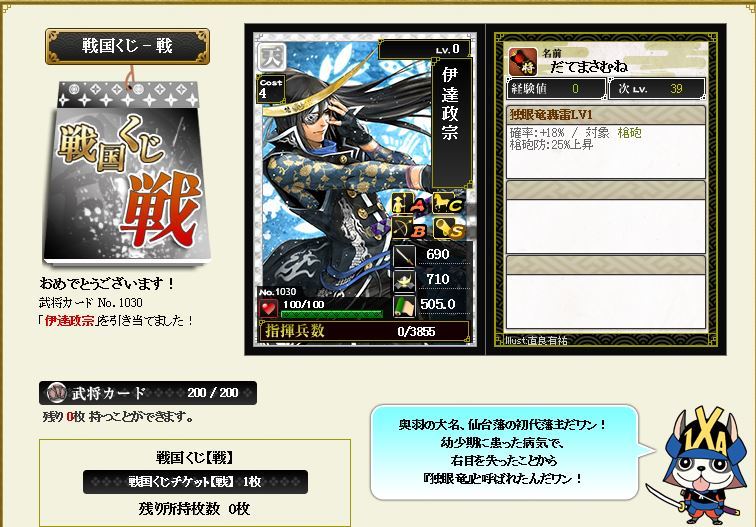The image size is (756, 527).
Task: Click the 戦国くじチケット【戦】 1枚 button
Action: click(x=195, y=482)
